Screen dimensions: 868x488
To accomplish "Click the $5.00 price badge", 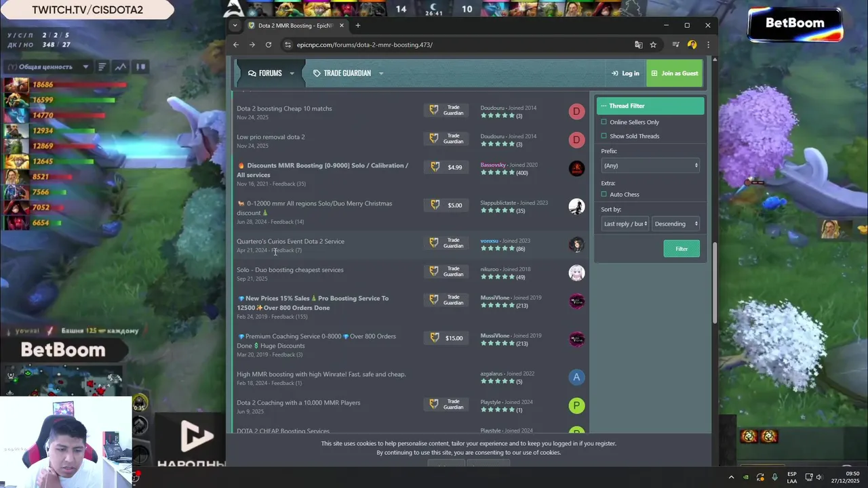I will [x=446, y=205].
